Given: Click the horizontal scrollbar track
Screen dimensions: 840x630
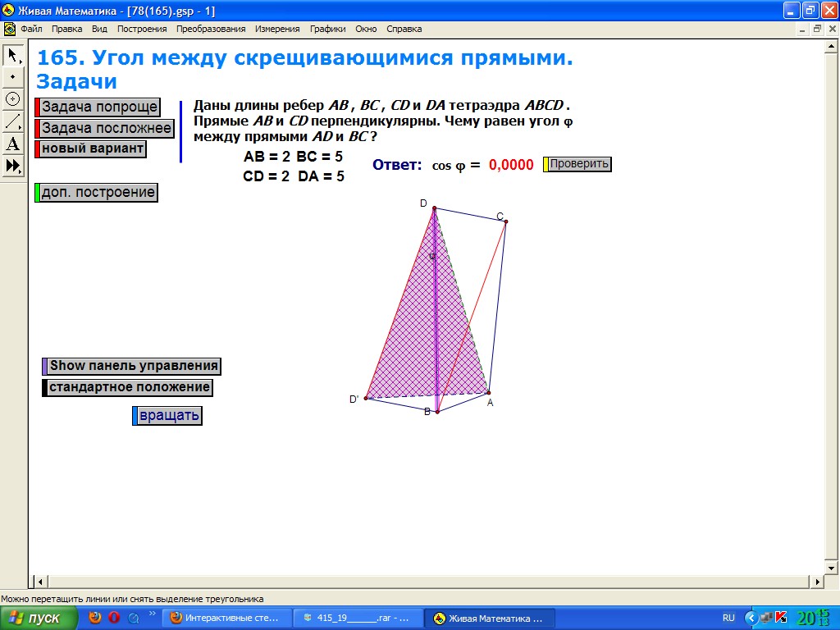Looking at the screenshot, I should [410, 582].
